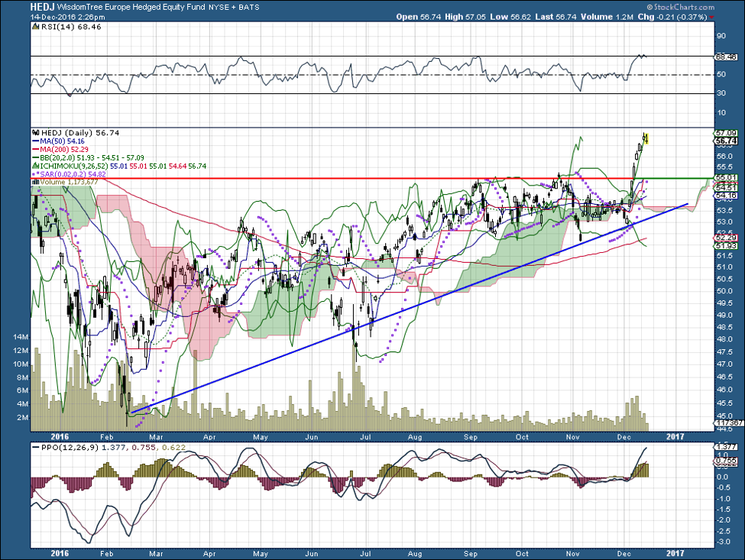Click the Low 56.62 header value
This screenshot has width=745, height=560.
pyautogui.click(x=510, y=17)
